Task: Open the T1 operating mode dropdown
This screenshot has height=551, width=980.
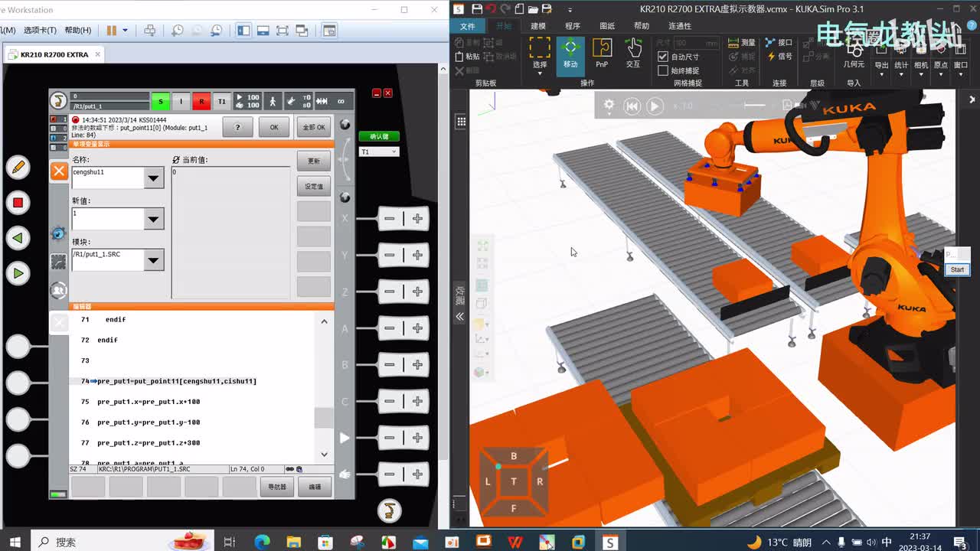Action: pyautogui.click(x=379, y=152)
